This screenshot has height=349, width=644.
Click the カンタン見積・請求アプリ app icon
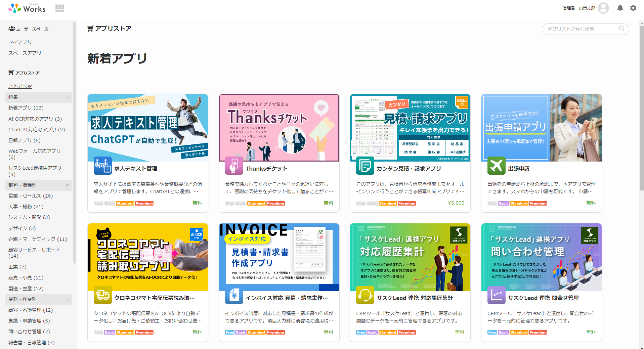(x=365, y=166)
